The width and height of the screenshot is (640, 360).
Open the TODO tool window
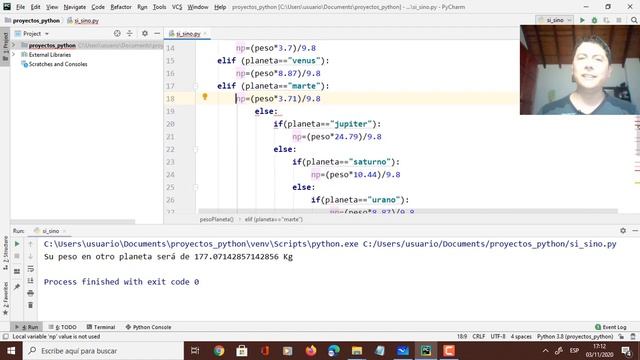coord(63,327)
